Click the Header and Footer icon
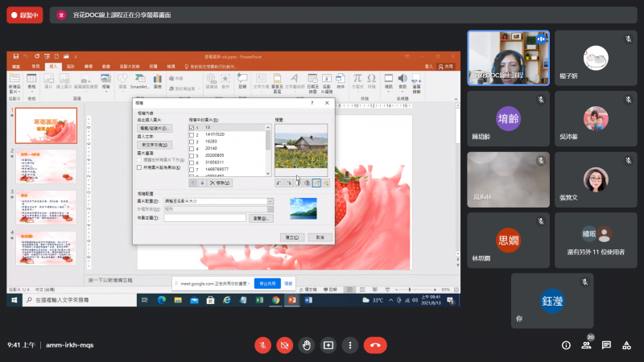Image resolution: width=644 pixels, height=362 pixels. tap(277, 78)
